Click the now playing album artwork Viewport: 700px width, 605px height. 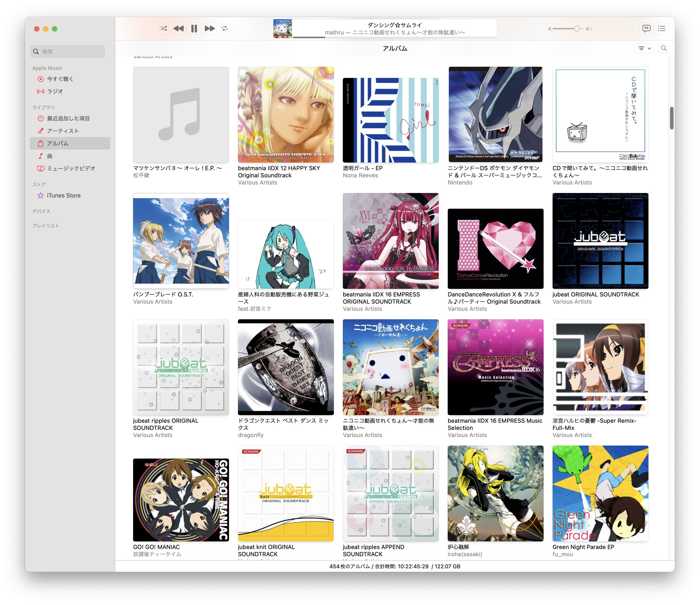point(282,29)
